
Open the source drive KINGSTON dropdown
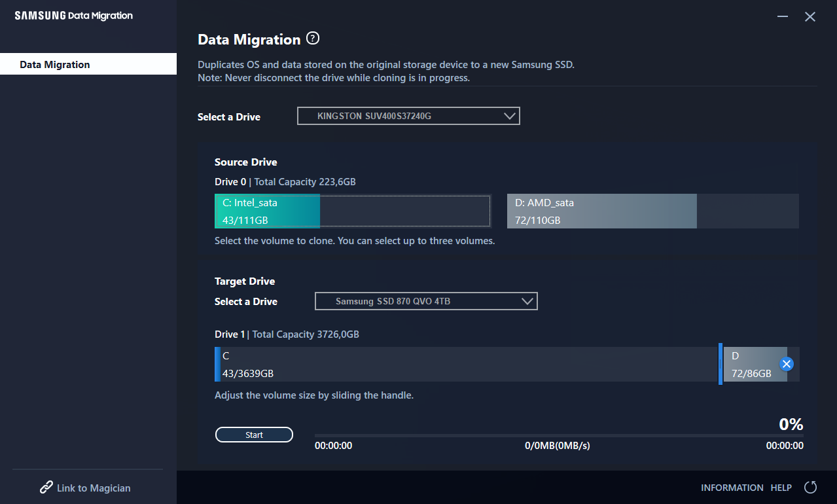408,116
